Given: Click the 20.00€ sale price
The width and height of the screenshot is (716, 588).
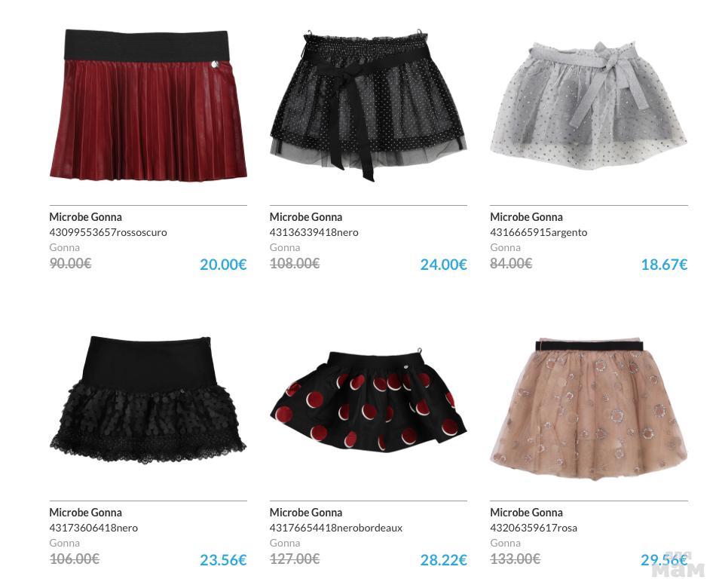Looking at the screenshot, I should [223, 265].
